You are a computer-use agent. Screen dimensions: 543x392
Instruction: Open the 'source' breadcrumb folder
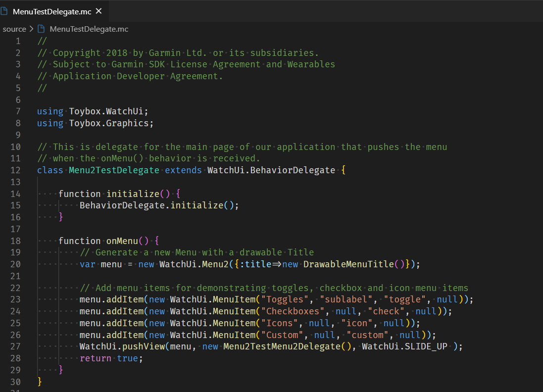(14, 29)
